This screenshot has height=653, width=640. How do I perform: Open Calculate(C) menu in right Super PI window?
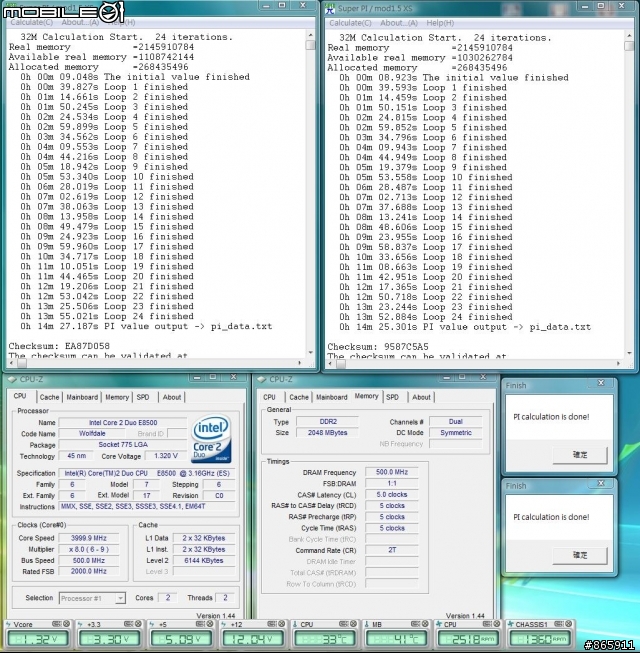click(350, 23)
